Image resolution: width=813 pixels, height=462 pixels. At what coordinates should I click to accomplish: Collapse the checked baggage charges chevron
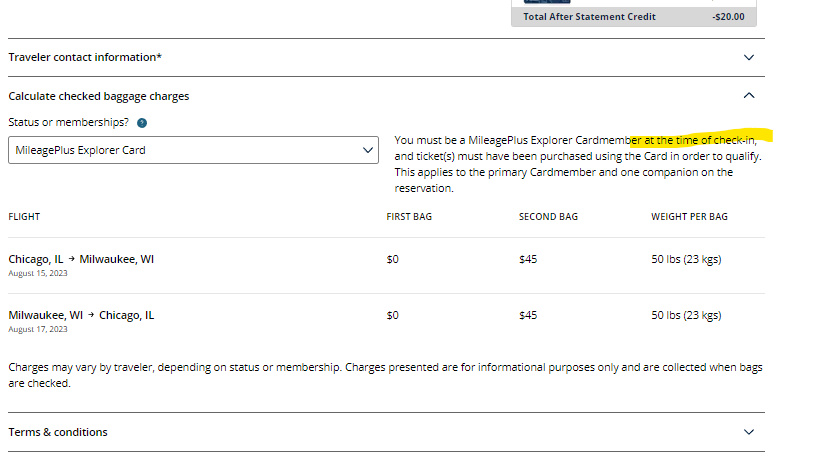(x=749, y=96)
